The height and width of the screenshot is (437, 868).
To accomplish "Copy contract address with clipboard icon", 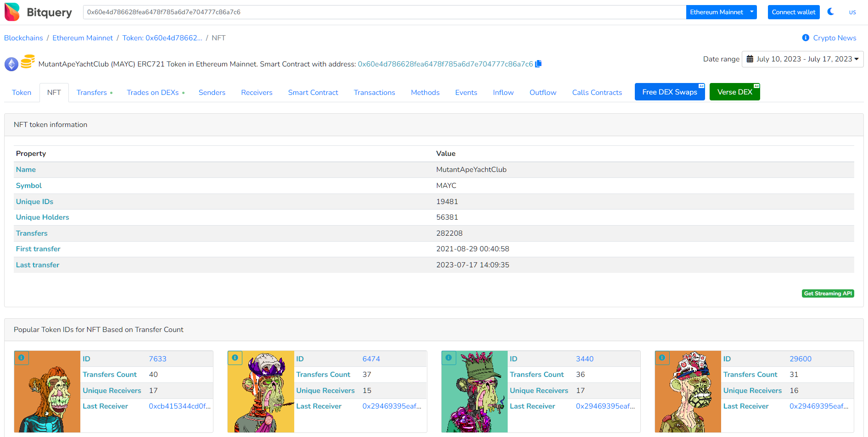I will (x=538, y=64).
